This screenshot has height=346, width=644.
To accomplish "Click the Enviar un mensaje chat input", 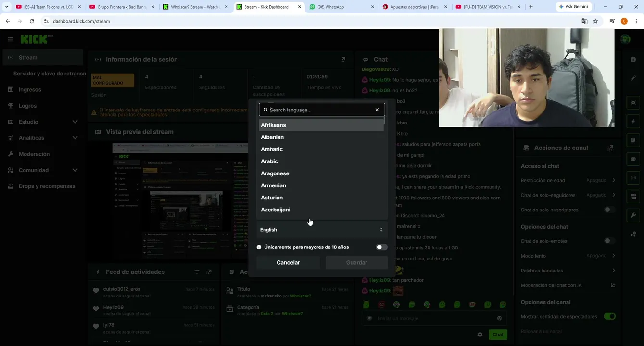I will coord(435,318).
